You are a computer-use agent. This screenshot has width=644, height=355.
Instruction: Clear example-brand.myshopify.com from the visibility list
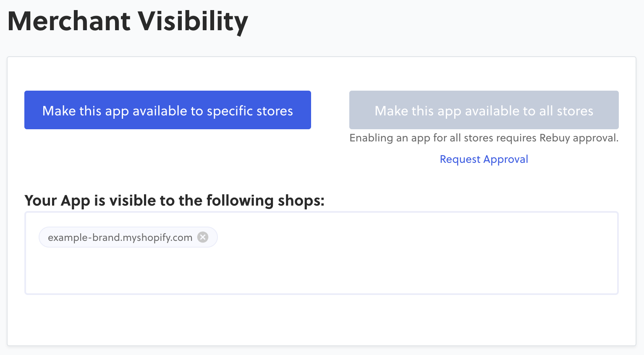[203, 237]
